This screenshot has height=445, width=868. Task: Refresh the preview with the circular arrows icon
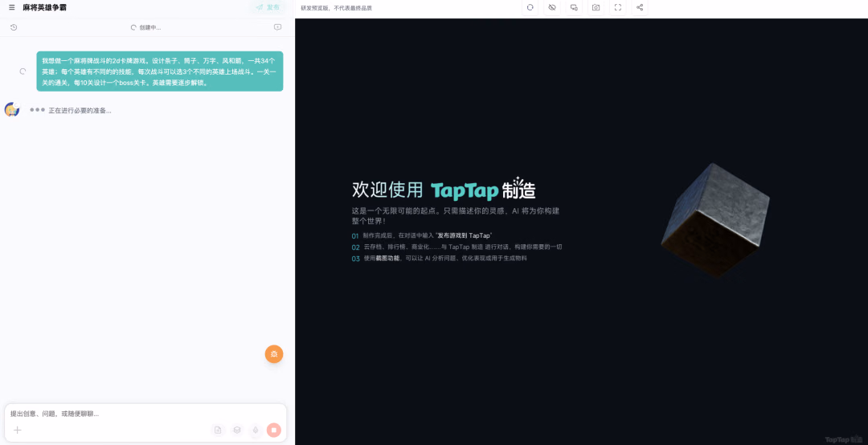[x=530, y=8]
